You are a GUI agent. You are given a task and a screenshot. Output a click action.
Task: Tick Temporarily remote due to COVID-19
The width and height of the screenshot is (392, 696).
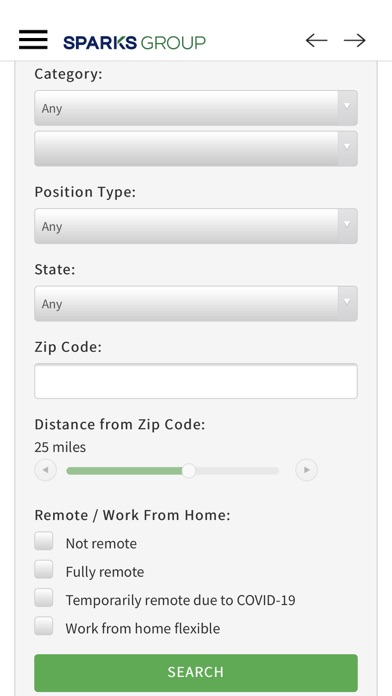click(44, 598)
